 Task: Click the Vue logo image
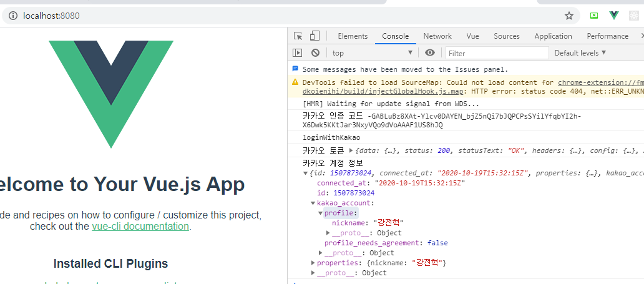pos(111,94)
